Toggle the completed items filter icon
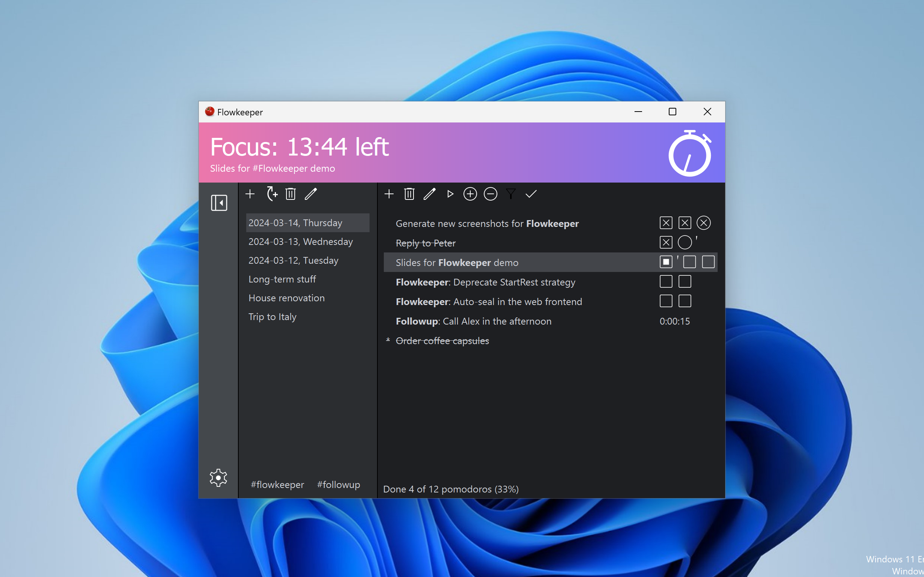This screenshot has width=924, height=577. coord(511,194)
